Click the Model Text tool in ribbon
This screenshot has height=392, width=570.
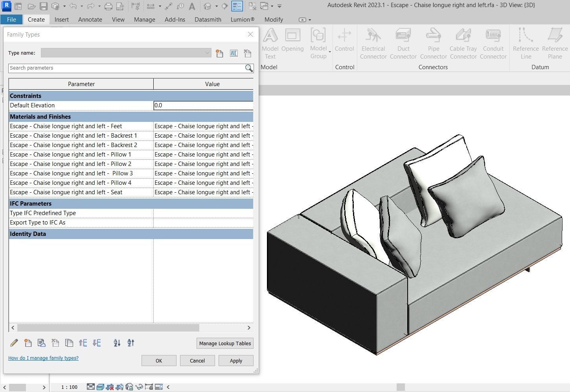click(270, 44)
